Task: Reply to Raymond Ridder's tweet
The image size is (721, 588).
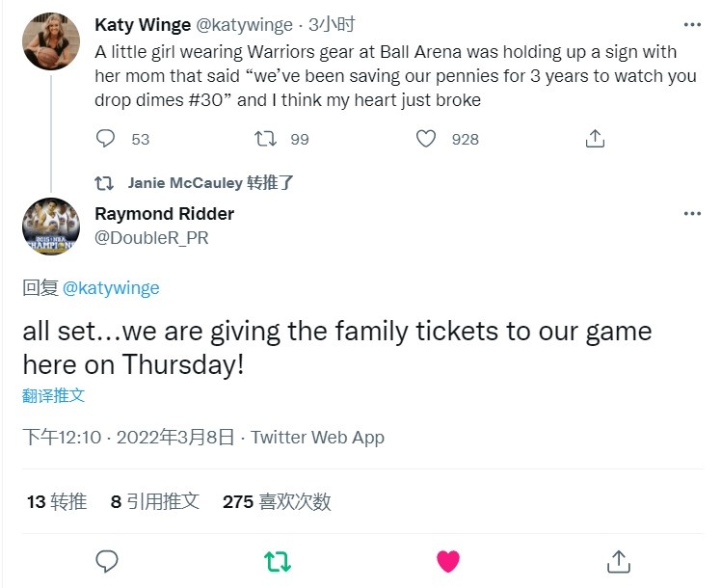Action: [x=107, y=560]
